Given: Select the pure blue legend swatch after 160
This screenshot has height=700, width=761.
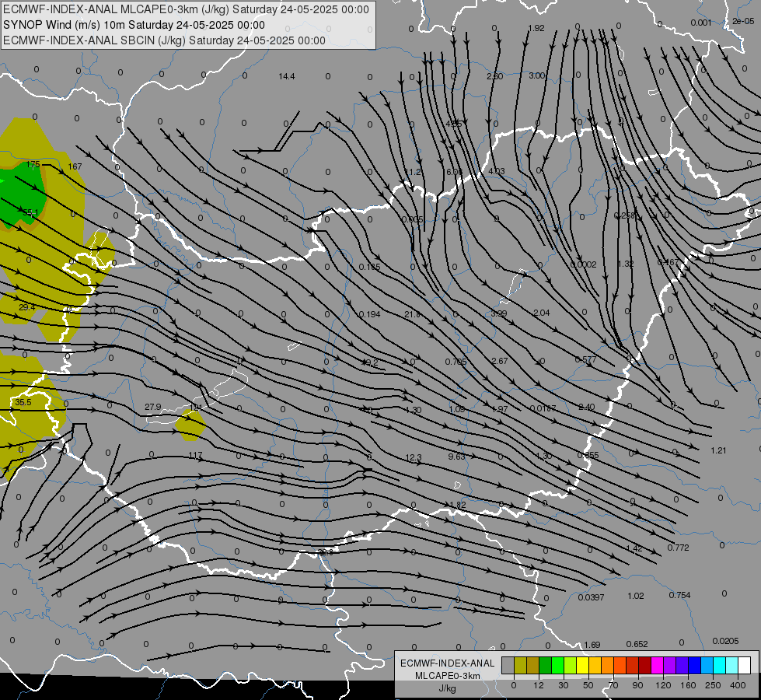Looking at the screenshot, I should (694, 666).
